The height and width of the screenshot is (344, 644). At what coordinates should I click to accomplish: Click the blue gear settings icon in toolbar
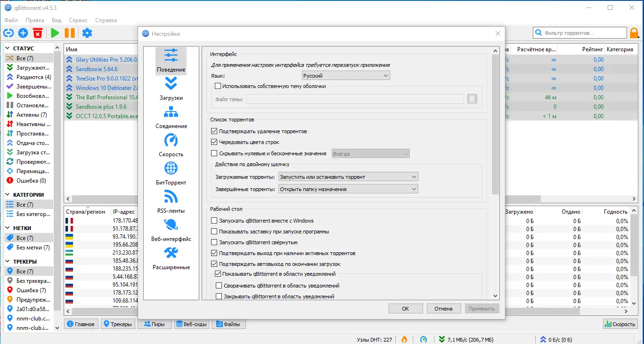87,33
